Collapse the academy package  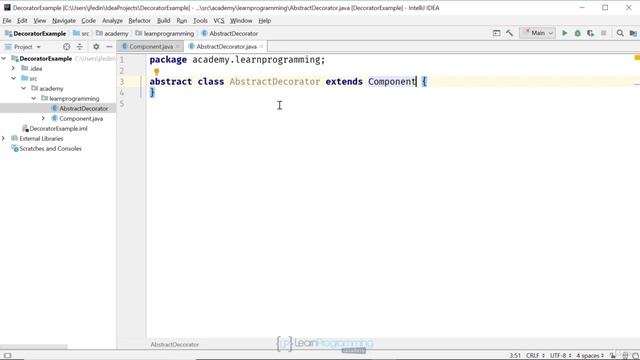coord(23,88)
